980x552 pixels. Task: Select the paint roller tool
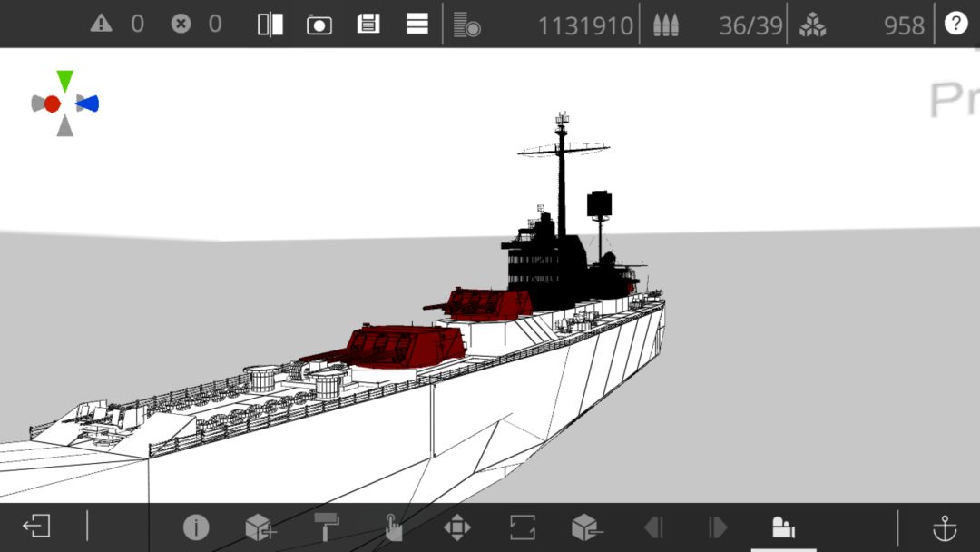coord(327,527)
